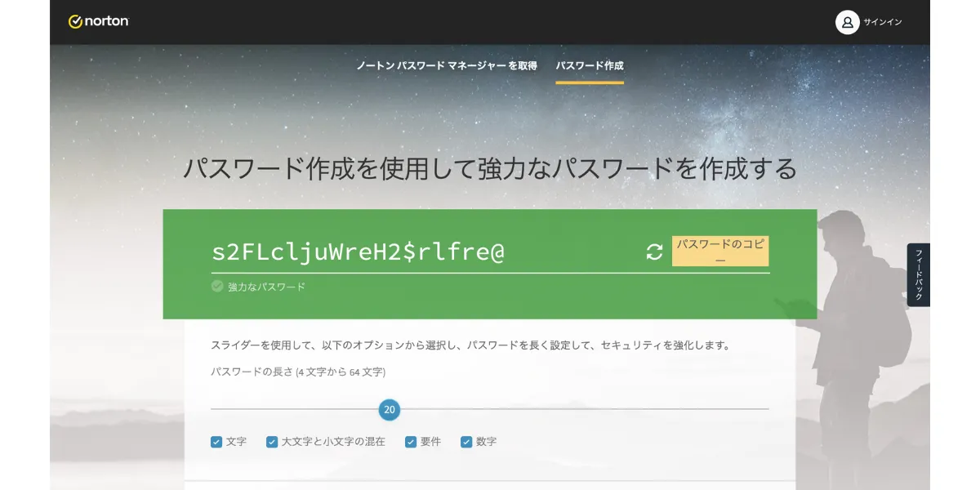Image resolution: width=980 pixels, height=490 pixels.
Task: Click the Norton logo
Action: [99, 21]
